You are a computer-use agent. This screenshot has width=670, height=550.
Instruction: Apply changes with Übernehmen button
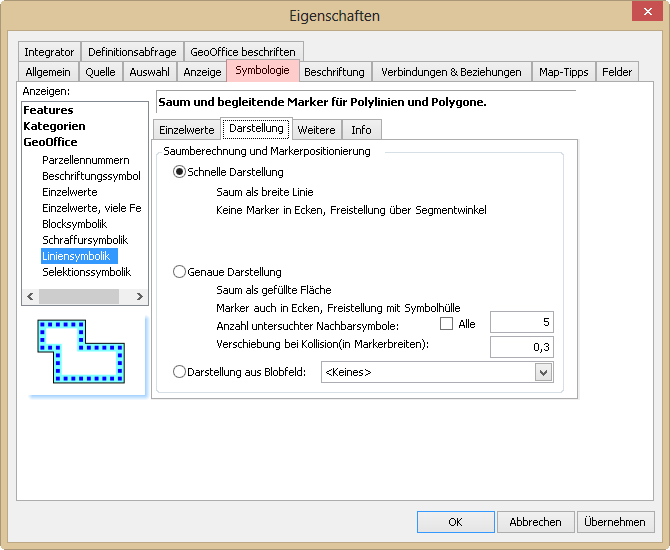point(615,522)
